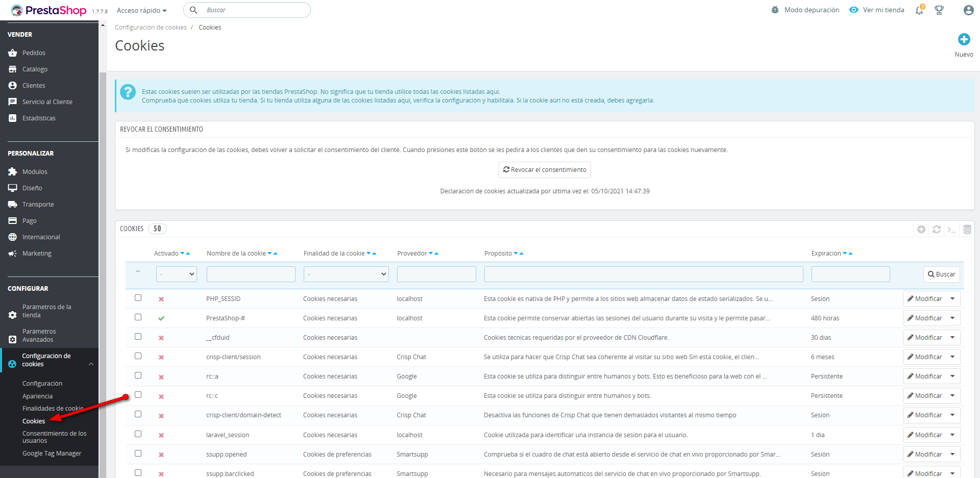This screenshot has width=980, height=478.
Task: Click the trophy icon in header
Action: [x=939, y=10]
